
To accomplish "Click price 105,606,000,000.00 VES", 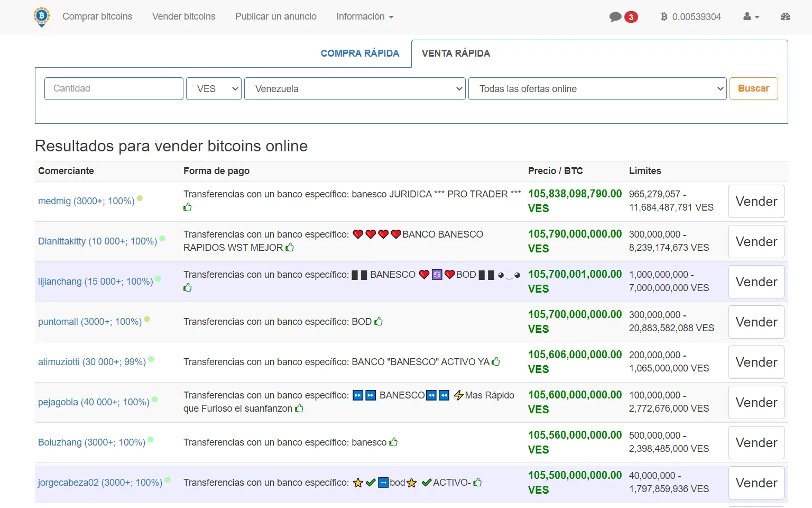I will tap(575, 362).
